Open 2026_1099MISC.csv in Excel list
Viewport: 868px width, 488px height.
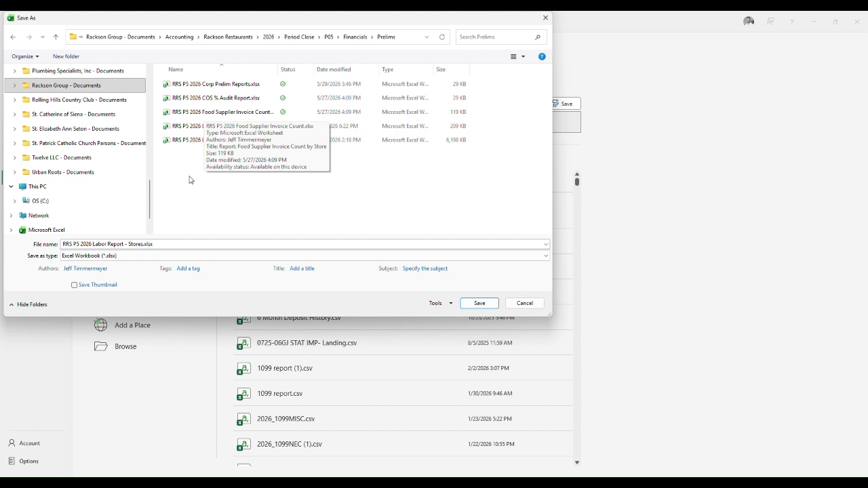pos(285,419)
